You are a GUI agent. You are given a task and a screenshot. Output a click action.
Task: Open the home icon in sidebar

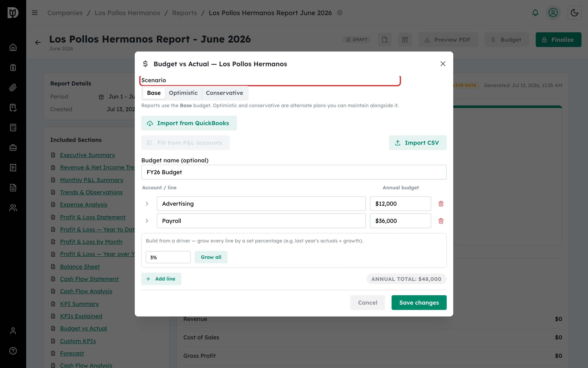click(13, 47)
